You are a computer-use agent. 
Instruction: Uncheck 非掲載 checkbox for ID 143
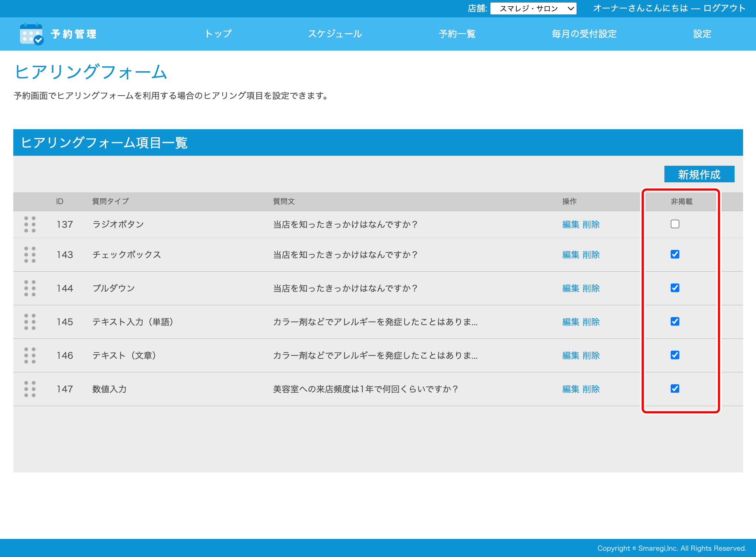(x=675, y=254)
